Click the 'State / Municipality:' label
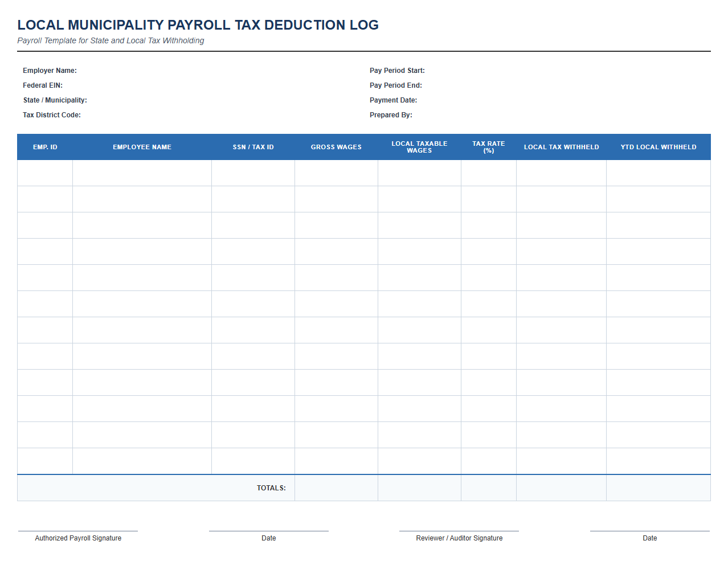The height and width of the screenshot is (561, 728). point(55,100)
